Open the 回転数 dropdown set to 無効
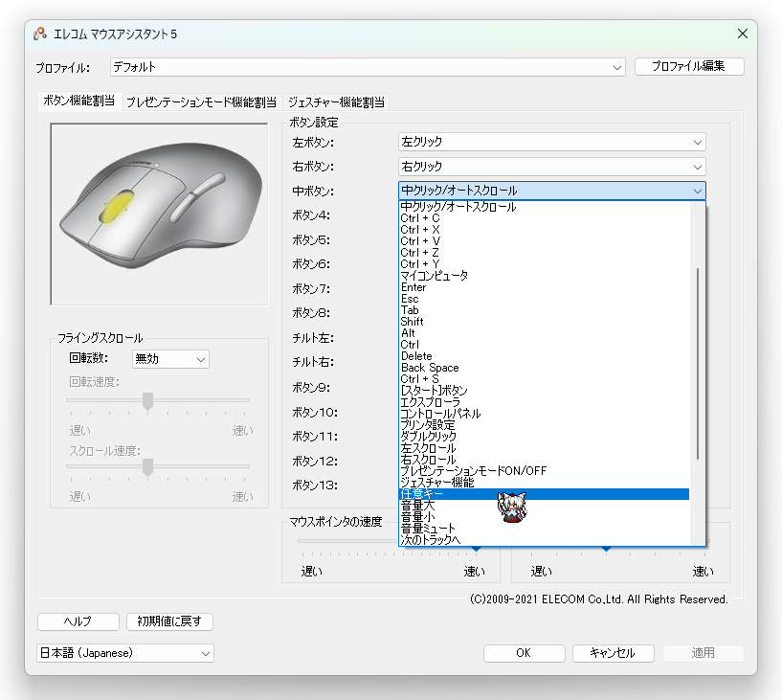The height and width of the screenshot is (700, 782). [x=170, y=359]
